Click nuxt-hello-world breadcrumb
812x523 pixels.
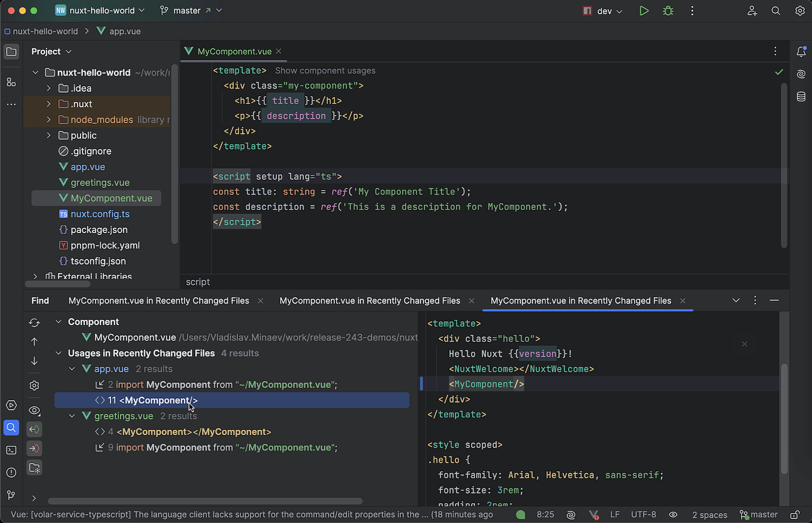pos(41,31)
